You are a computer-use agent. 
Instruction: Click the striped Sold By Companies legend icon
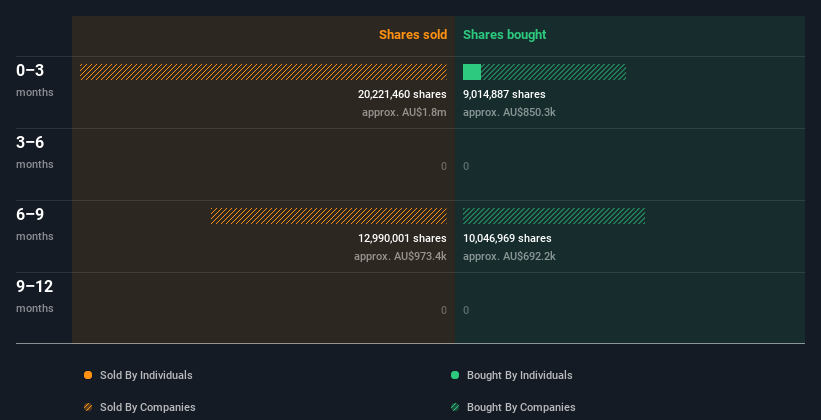(88, 407)
